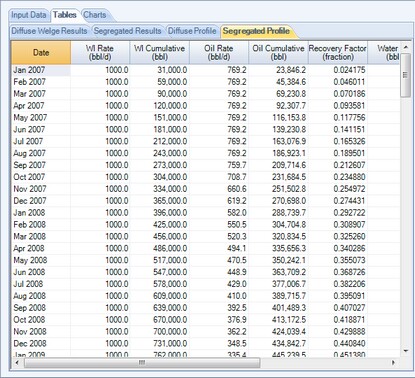Select the Mar 2007 date cell
Viewport: 415px width, 378px height.
tap(41, 94)
